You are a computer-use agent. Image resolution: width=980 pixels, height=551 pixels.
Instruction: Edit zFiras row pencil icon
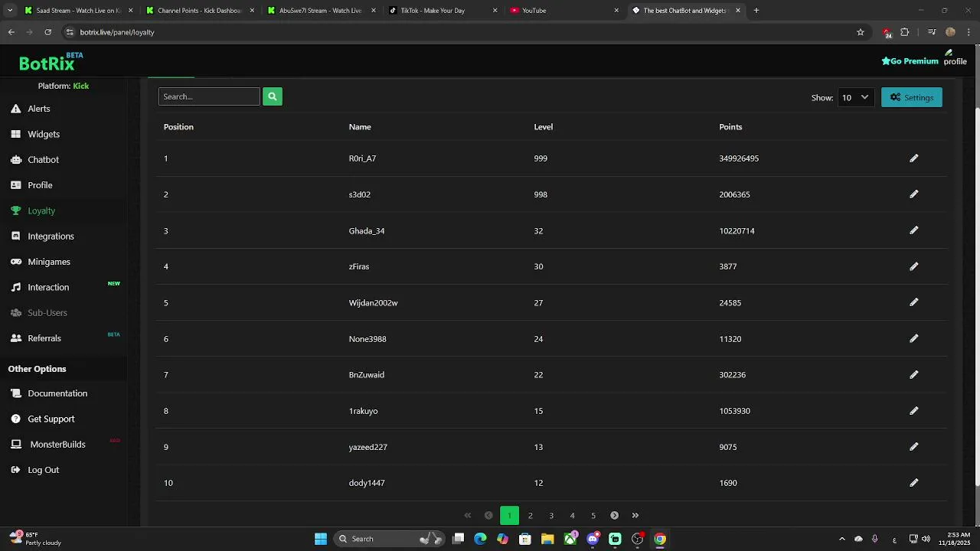(913, 266)
